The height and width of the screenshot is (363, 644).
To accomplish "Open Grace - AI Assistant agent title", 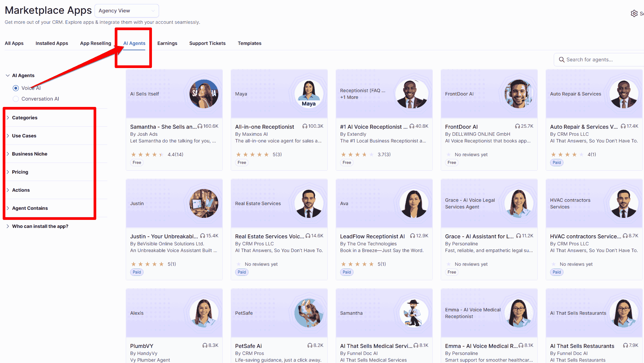I will coord(479,236).
